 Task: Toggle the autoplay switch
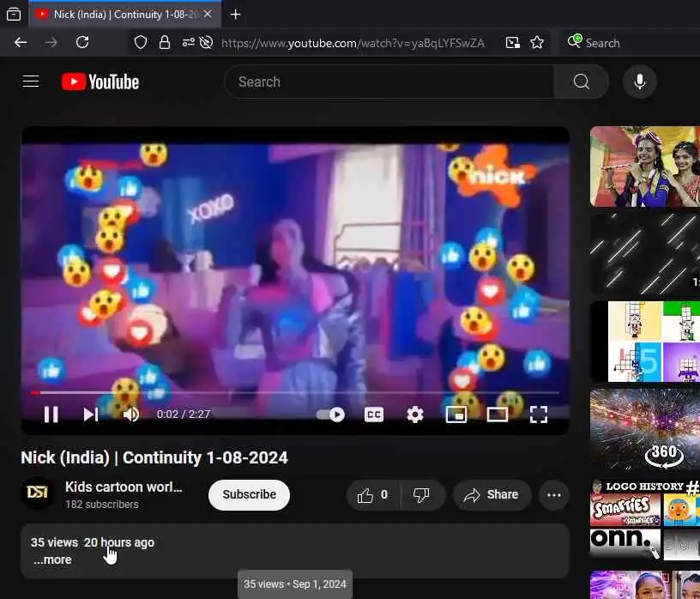(x=331, y=415)
